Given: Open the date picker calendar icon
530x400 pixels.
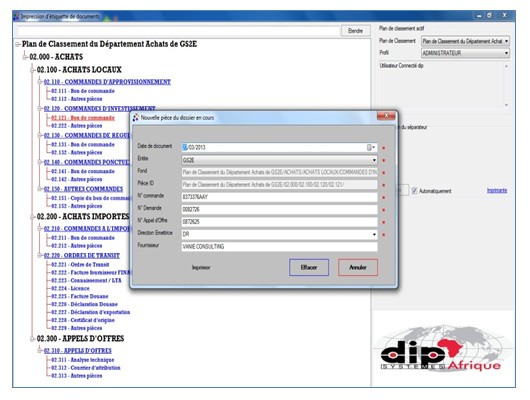Looking at the screenshot, I should (371, 147).
